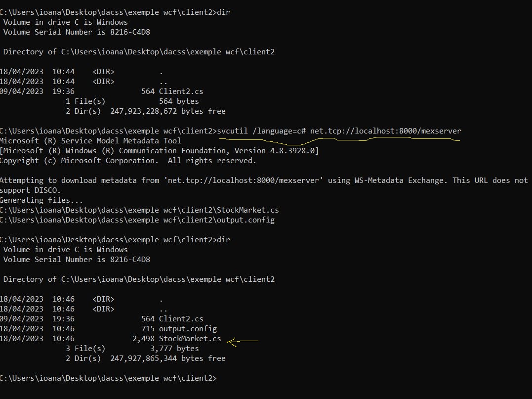
Task: Select output.config in the second directory listing
Action: (x=188, y=329)
